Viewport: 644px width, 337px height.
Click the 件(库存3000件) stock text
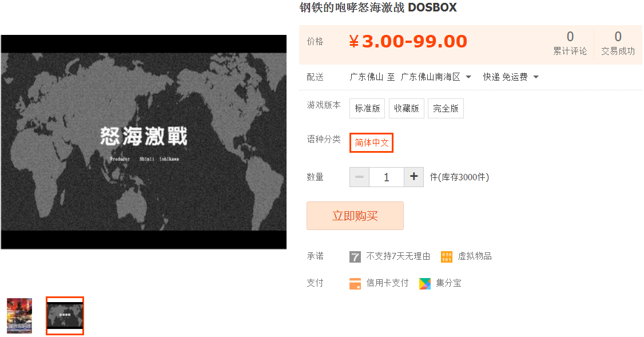click(x=459, y=177)
